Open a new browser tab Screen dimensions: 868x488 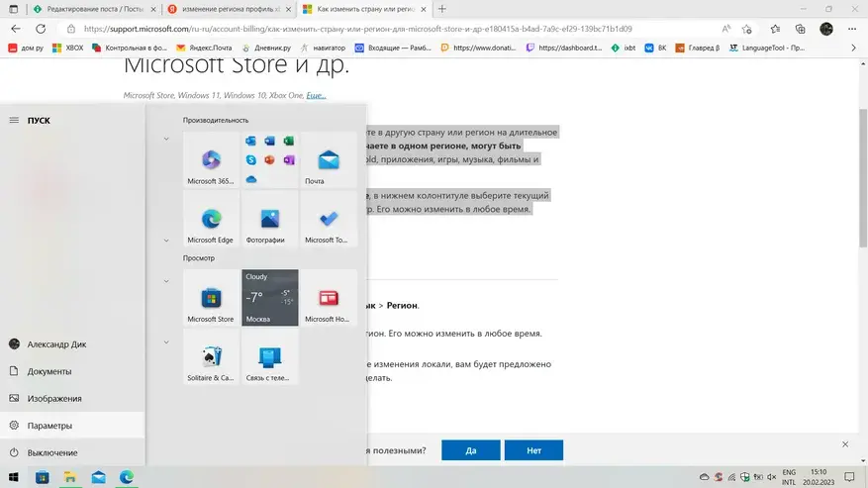coord(441,9)
